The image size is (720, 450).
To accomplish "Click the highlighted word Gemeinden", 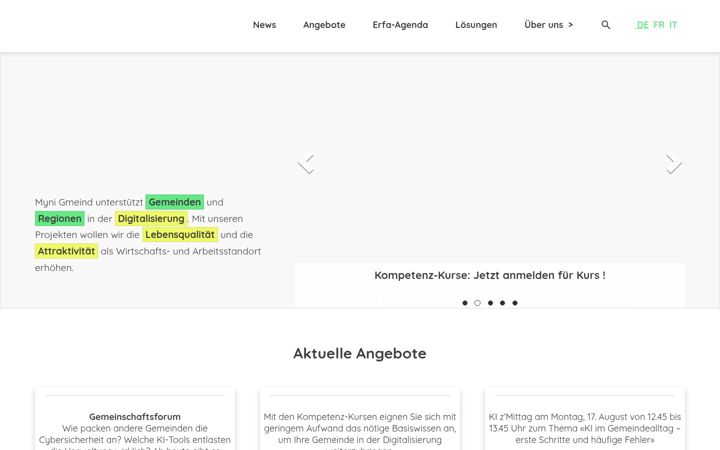I will pyautogui.click(x=174, y=202).
